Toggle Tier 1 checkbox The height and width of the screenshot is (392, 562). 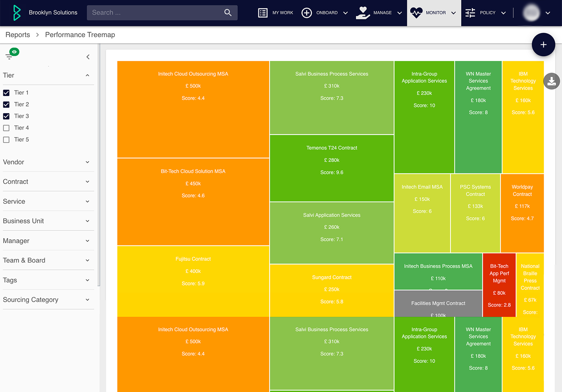coord(6,93)
